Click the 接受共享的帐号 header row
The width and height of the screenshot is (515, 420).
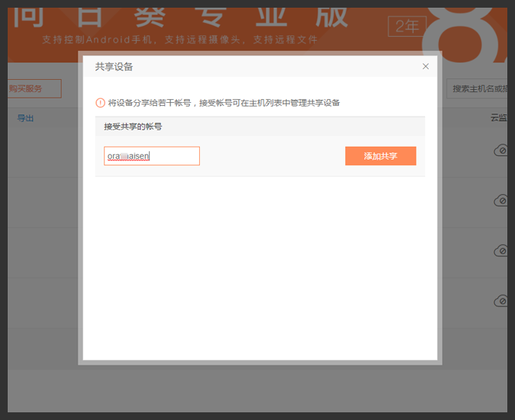click(260, 126)
